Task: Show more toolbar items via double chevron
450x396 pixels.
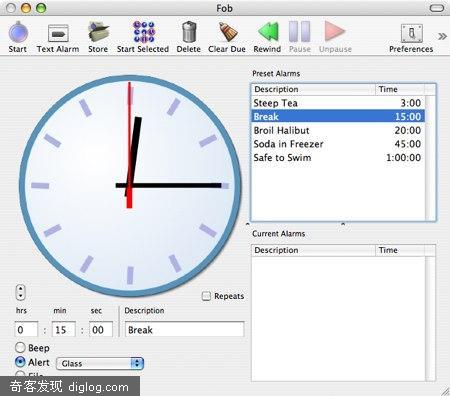Action: tap(442, 36)
